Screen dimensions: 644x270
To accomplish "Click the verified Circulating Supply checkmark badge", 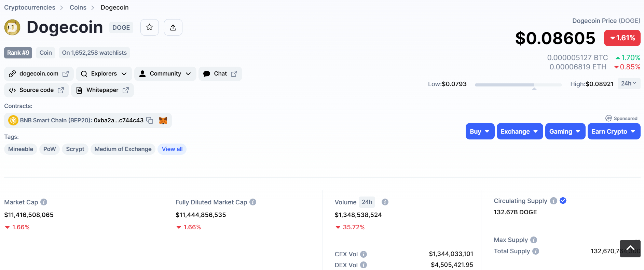I will point(563,201).
